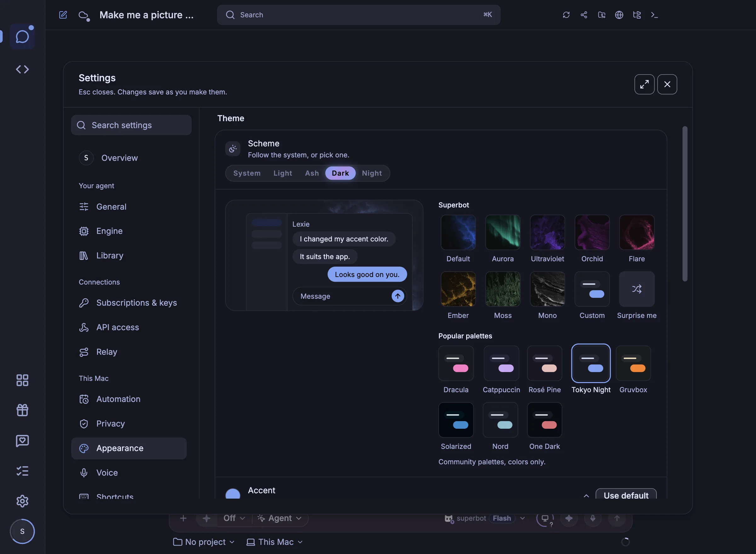This screenshot has width=756, height=554.
Task: Open the heart feedback icon in left rail
Action: tap(22, 441)
